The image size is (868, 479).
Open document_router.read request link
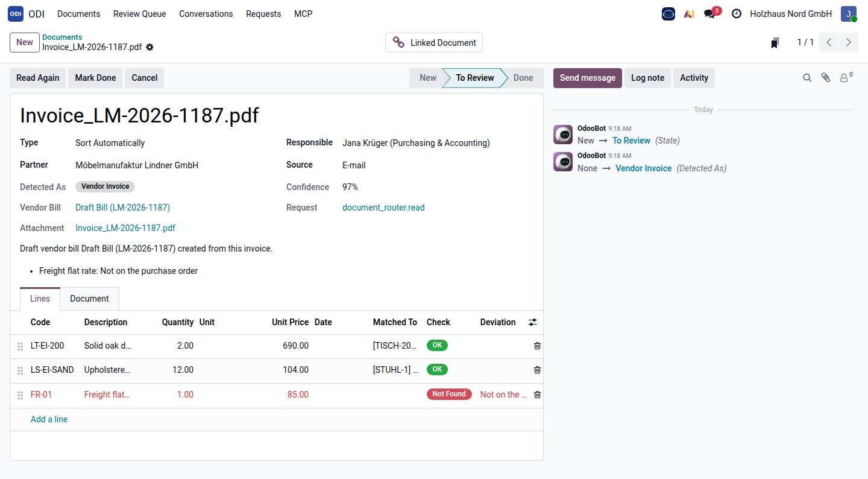point(383,208)
